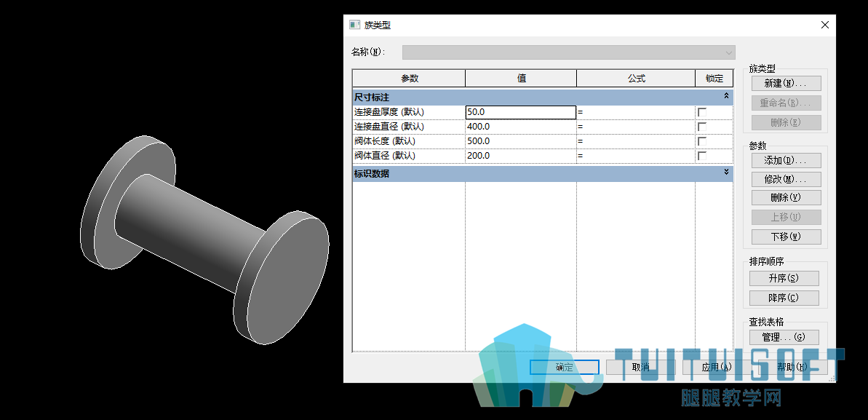Expand the 标识数据 group chevron
The image size is (868, 420).
[726, 173]
